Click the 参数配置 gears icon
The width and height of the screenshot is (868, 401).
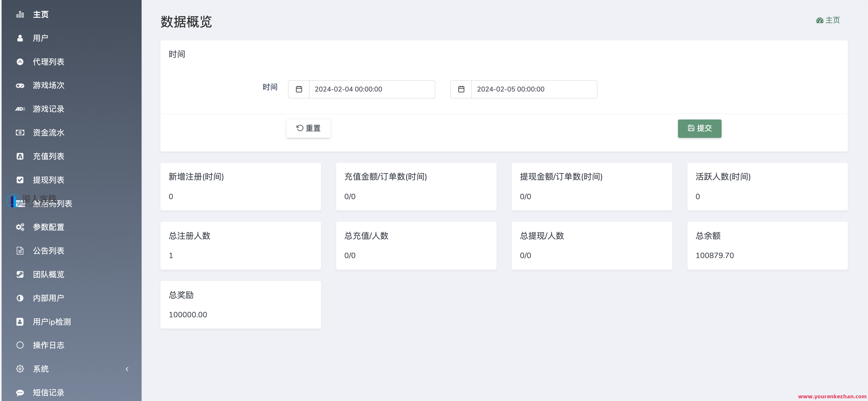[20, 227]
